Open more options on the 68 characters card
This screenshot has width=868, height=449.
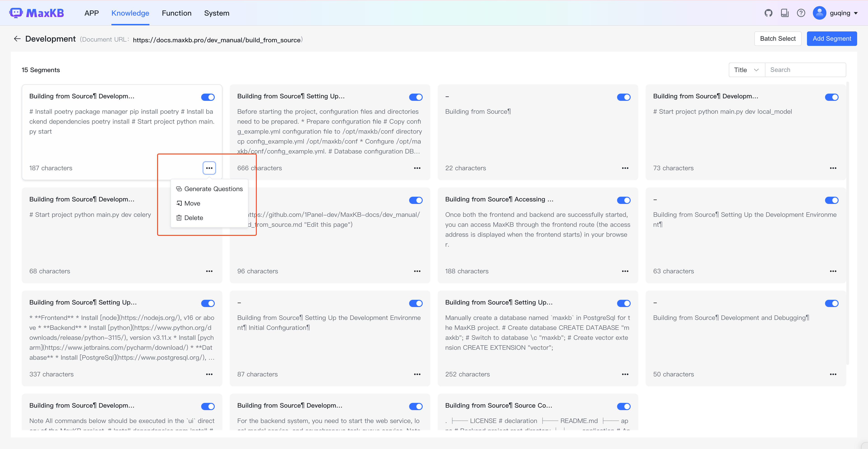click(209, 271)
